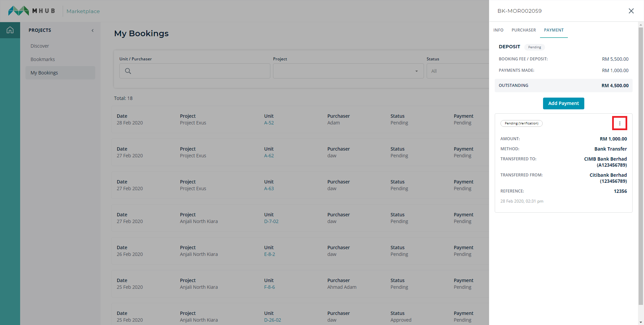
Task: Click the home icon in sidebar
Action: (x=10, y=30)
